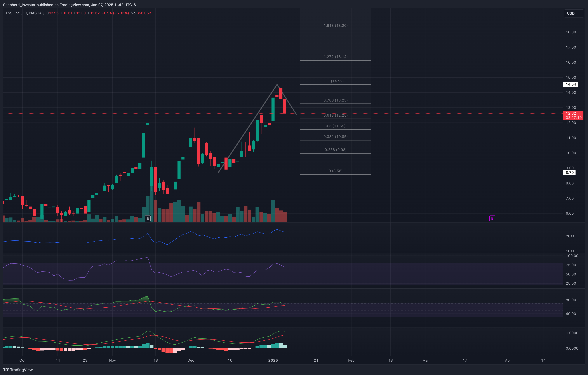
Task: Click the earnings E marker near November 18
Action: 148,218
